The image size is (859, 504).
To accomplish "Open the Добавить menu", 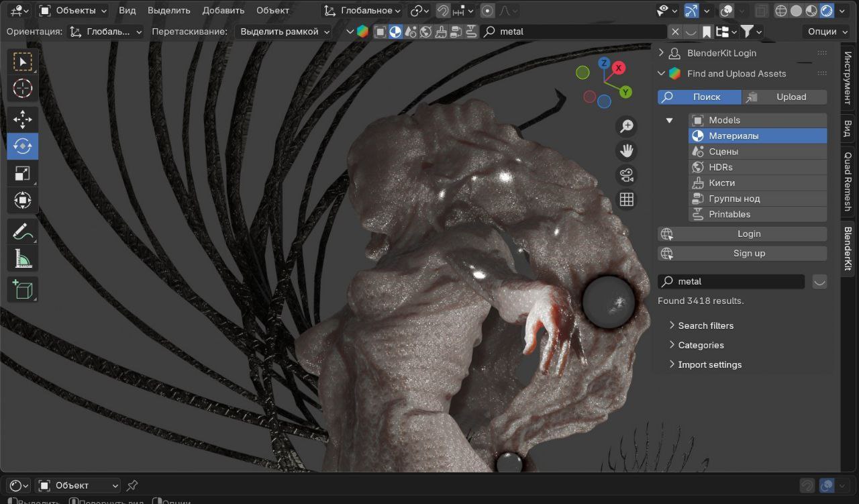I will [223, 11].
